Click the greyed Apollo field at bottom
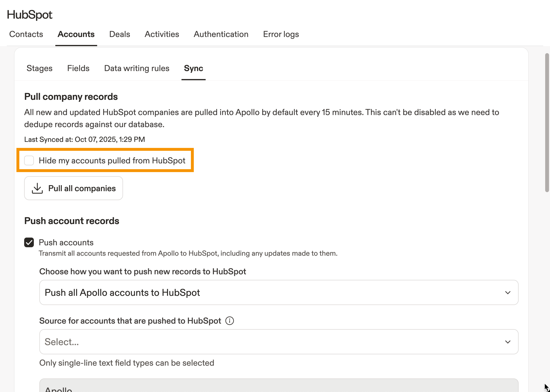550x392 pixels. 278,386
